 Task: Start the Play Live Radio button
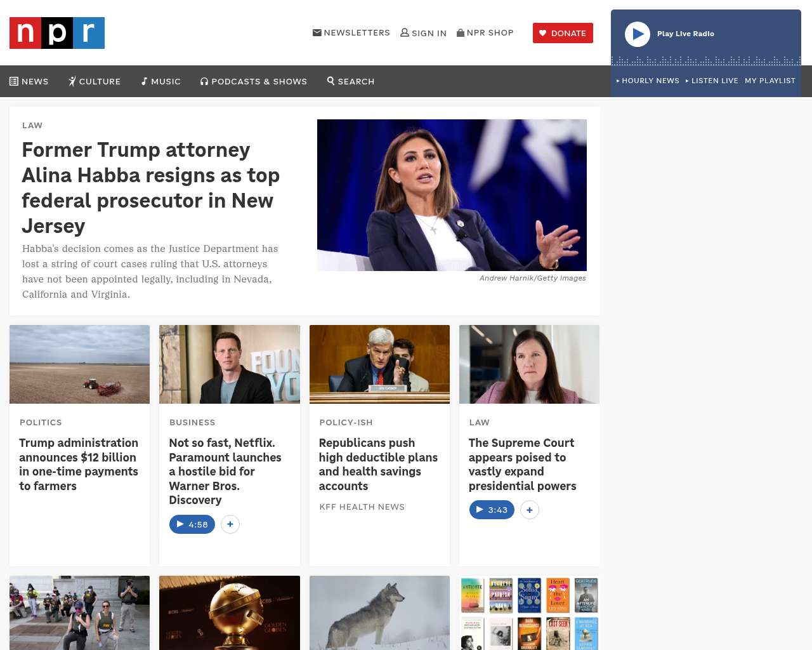(638, 34)
